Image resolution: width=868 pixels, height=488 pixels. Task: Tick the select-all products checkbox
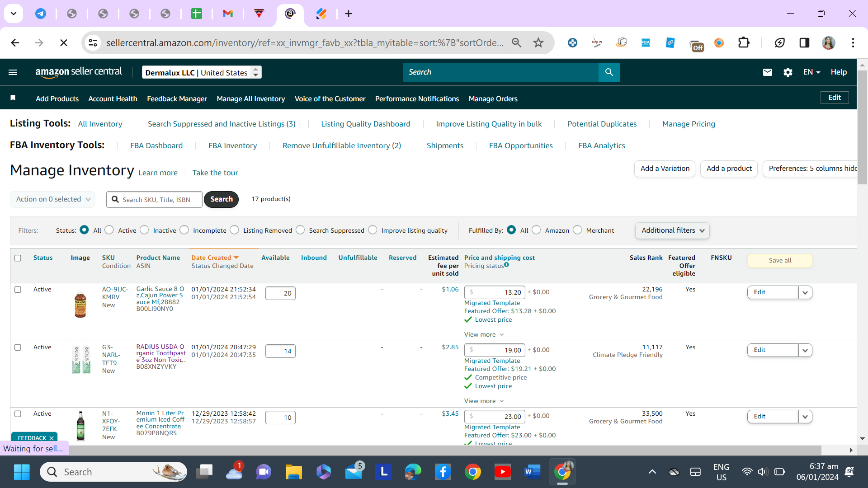click(x=18, y=258)
